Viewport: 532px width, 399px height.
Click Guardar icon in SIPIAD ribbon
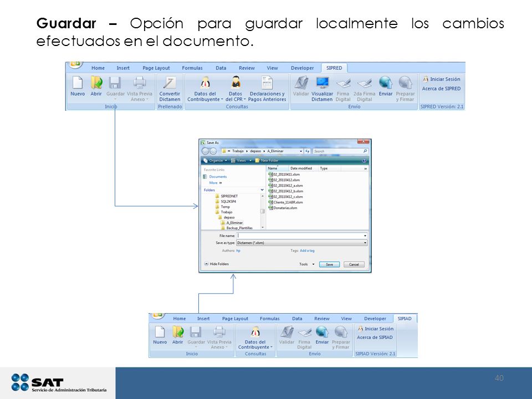[x=196, y=332]
